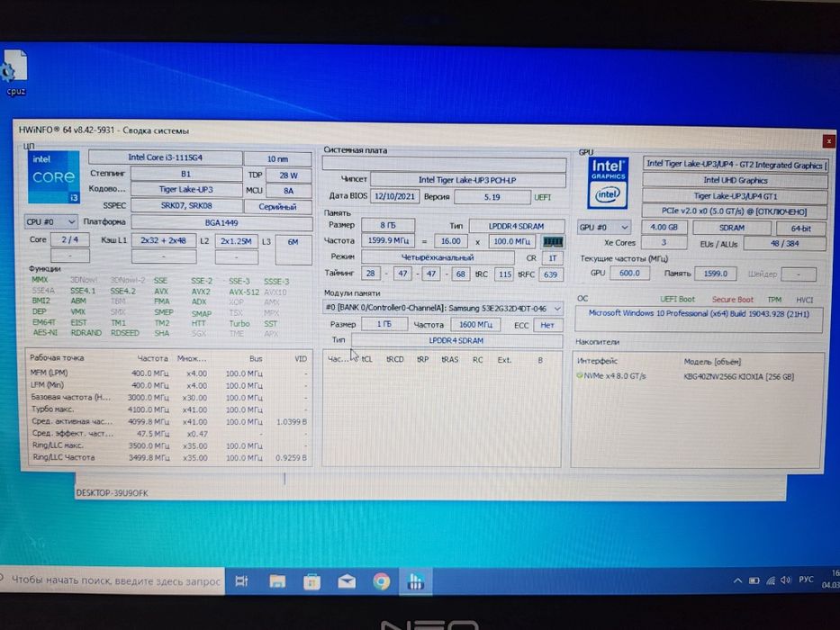Click the Secure Boot indicator
The width and height of the screenshot is (840, 630).
click(732, 300)
